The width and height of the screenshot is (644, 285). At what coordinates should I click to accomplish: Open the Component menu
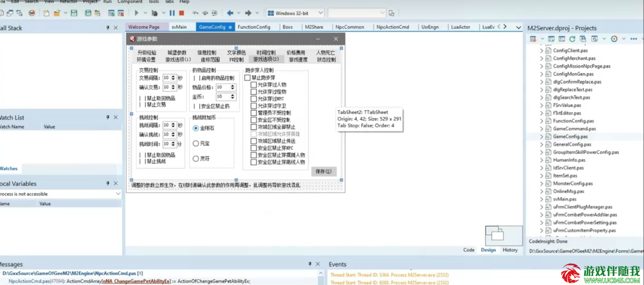pyautogui.click(x=130, y=2)
